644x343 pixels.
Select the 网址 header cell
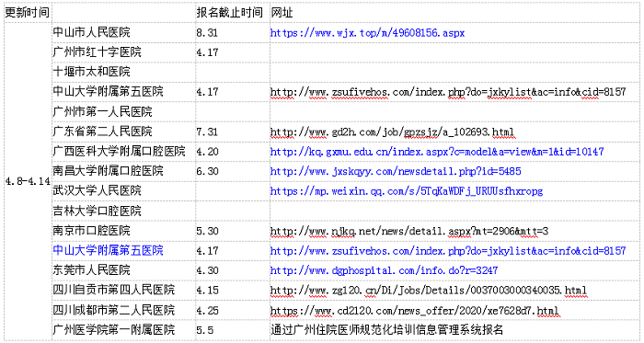(454, 13)
